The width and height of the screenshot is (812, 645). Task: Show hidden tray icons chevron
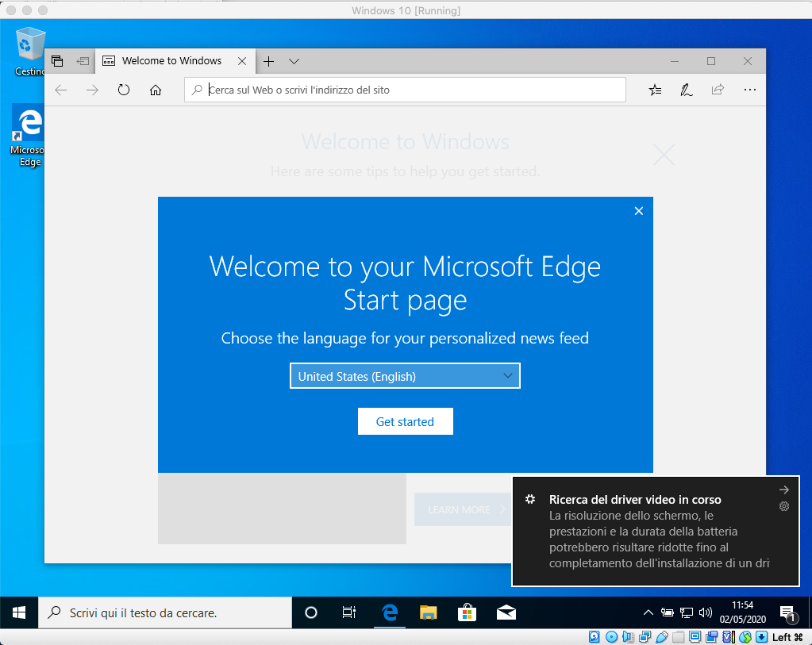coord(648,613)
